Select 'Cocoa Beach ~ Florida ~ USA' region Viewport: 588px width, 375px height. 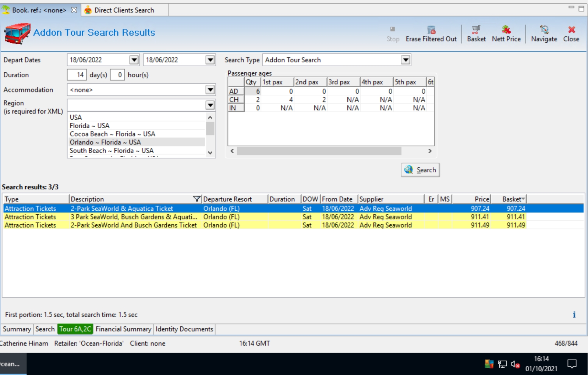coord(137,134)
